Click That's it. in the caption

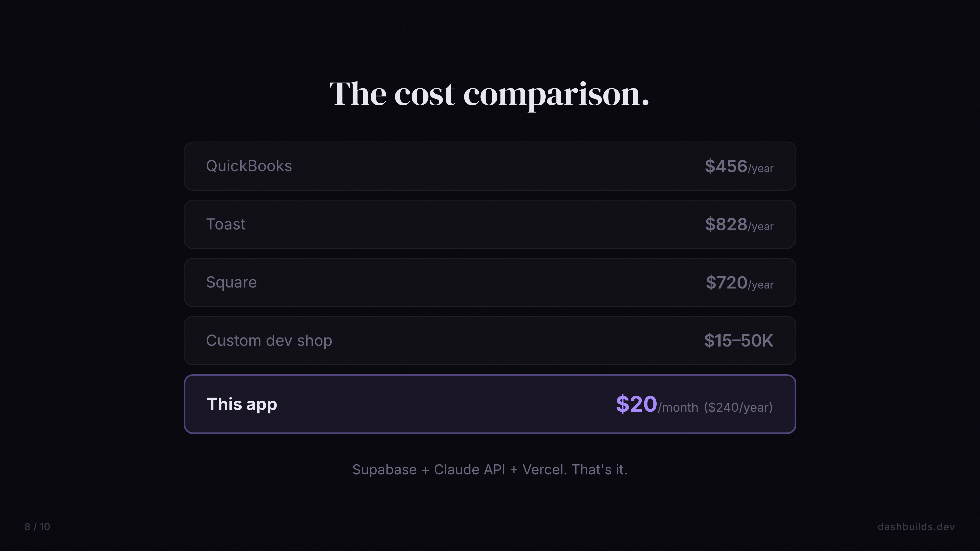pyautogui.click(x=599, y=470)
